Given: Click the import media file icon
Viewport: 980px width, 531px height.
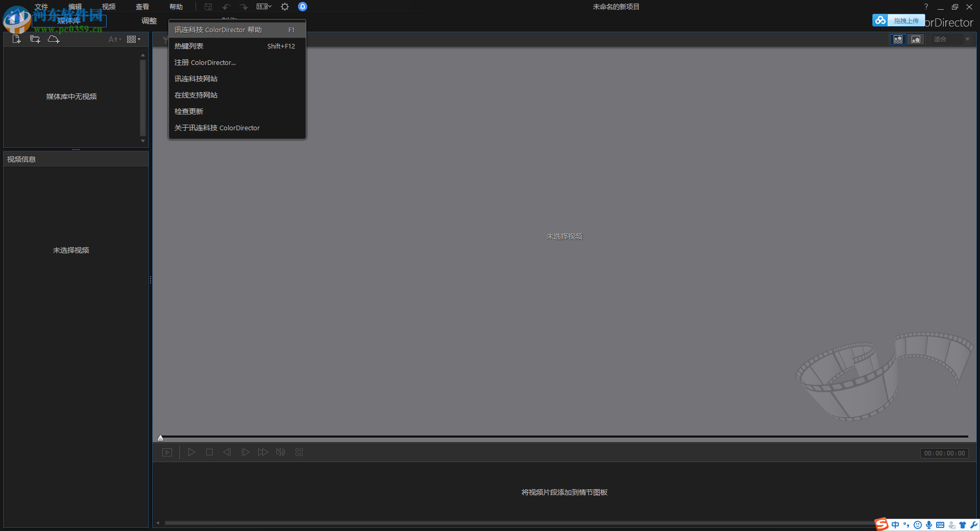Looking at the screenshot, I should (16, 39).
